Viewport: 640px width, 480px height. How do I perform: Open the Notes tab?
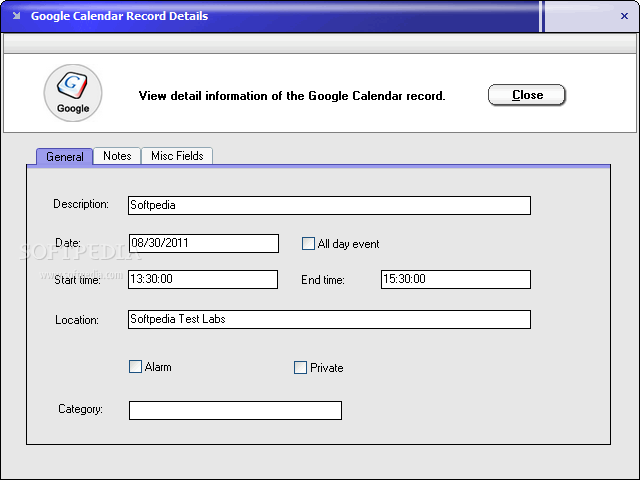(117, 156)
